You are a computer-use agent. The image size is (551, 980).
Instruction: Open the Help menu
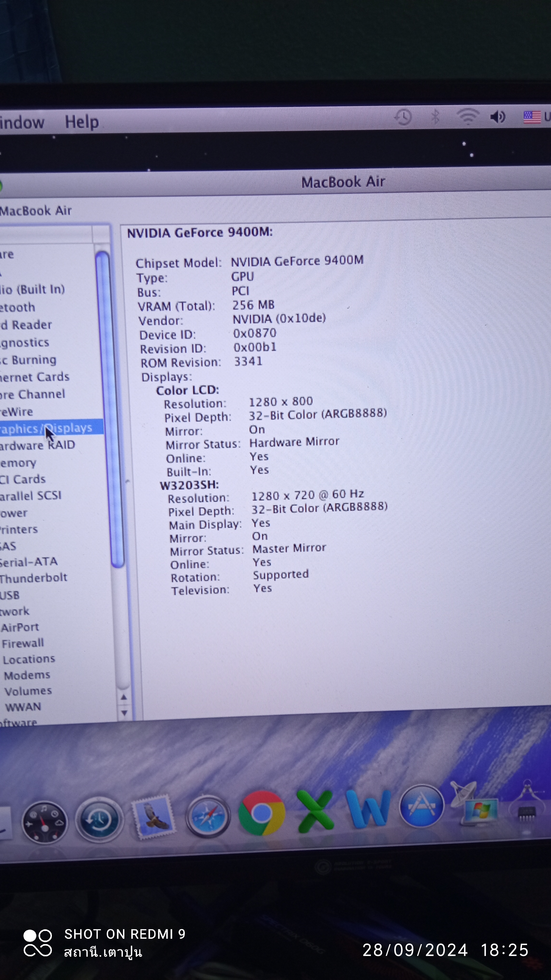[82, 122]
